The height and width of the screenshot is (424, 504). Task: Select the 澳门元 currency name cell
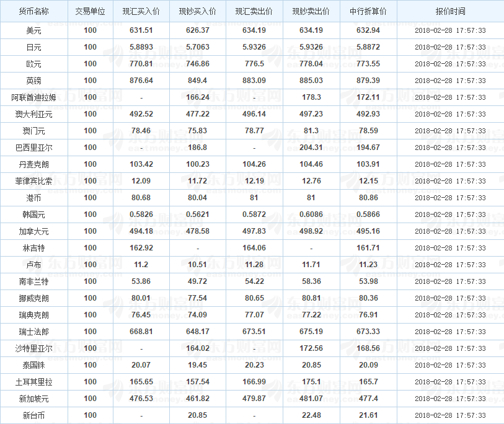pos(33,131)
